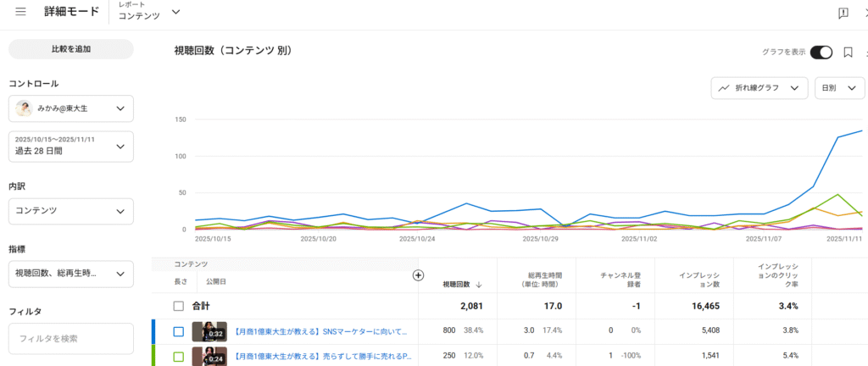Click the send feedback icon
868x366 pixels.
843,13
